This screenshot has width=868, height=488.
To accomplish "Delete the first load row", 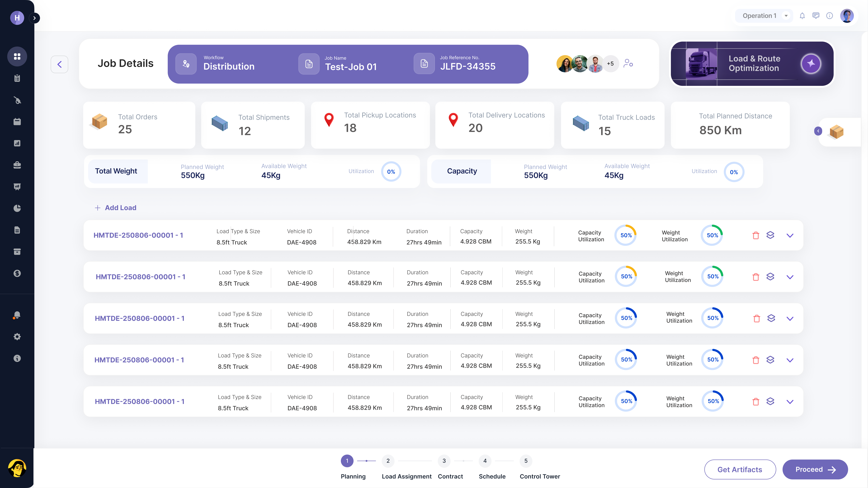I will click(x=756, y=235).
